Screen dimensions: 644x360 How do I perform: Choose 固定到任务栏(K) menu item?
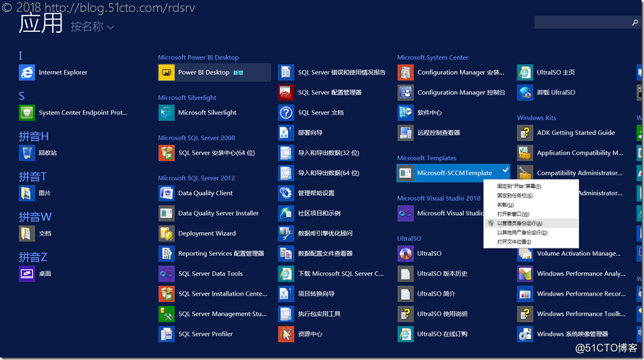531,196
